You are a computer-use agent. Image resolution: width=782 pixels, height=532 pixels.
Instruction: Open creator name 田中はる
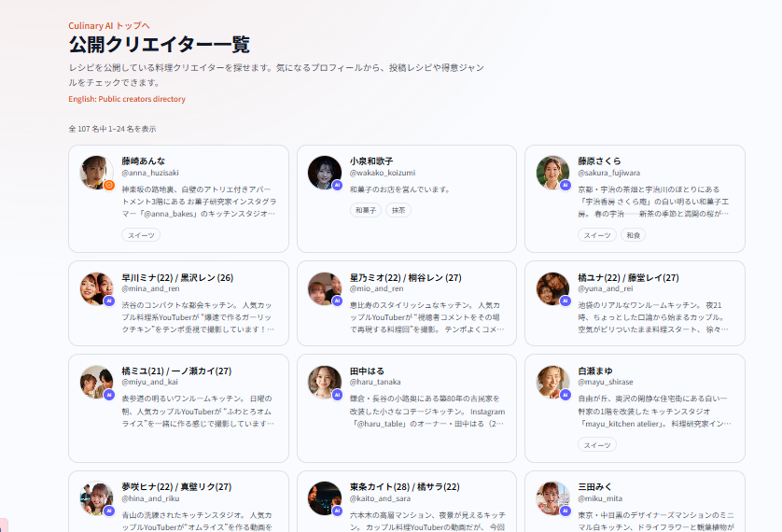(x=367, y=371)
